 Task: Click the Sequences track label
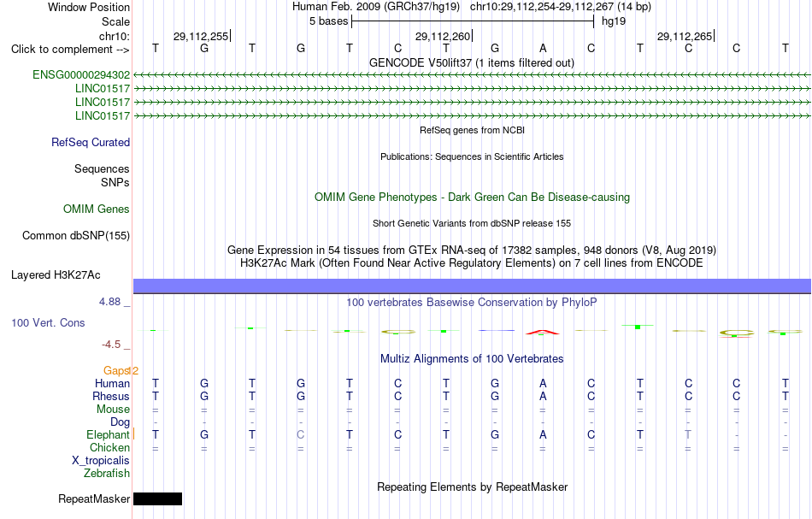(x=102, y=169)
